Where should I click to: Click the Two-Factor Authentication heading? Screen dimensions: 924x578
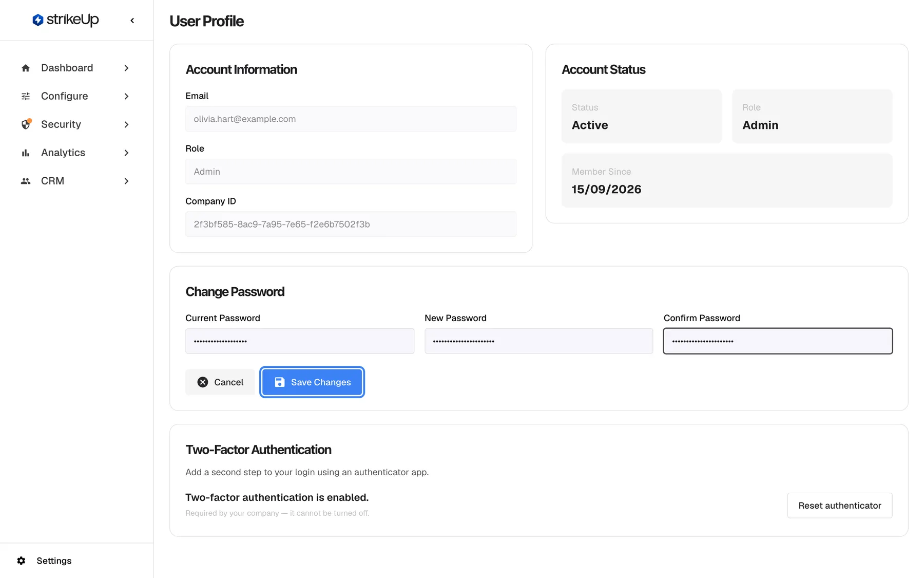click(x=258, y=450)
